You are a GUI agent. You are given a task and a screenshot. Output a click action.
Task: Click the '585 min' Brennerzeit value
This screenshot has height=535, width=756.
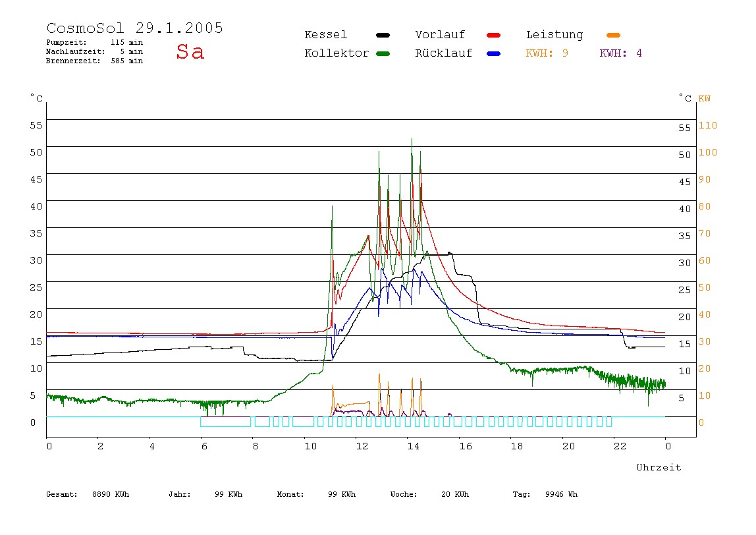(x=127, y=61)
